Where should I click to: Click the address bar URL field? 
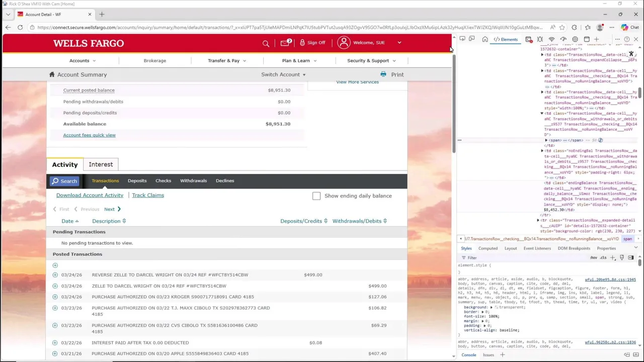(290, 28)
